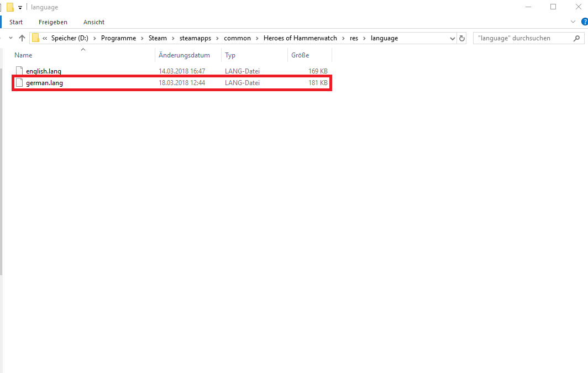Select the german.lang file name
This screenshot has width=588, height=373.
pos(44,83)
